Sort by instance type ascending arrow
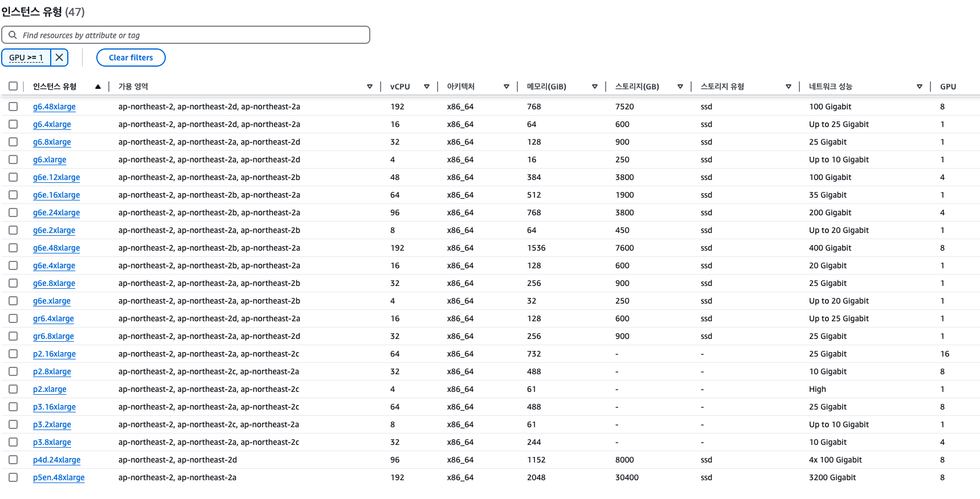The image size is (980, 499). 98,87
